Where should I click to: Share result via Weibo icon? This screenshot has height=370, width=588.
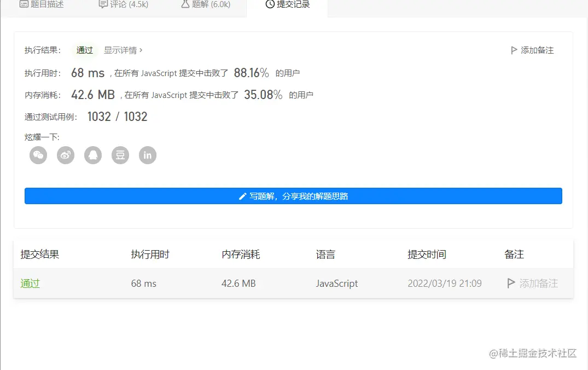pyautogui.click(x=66, y=155)
